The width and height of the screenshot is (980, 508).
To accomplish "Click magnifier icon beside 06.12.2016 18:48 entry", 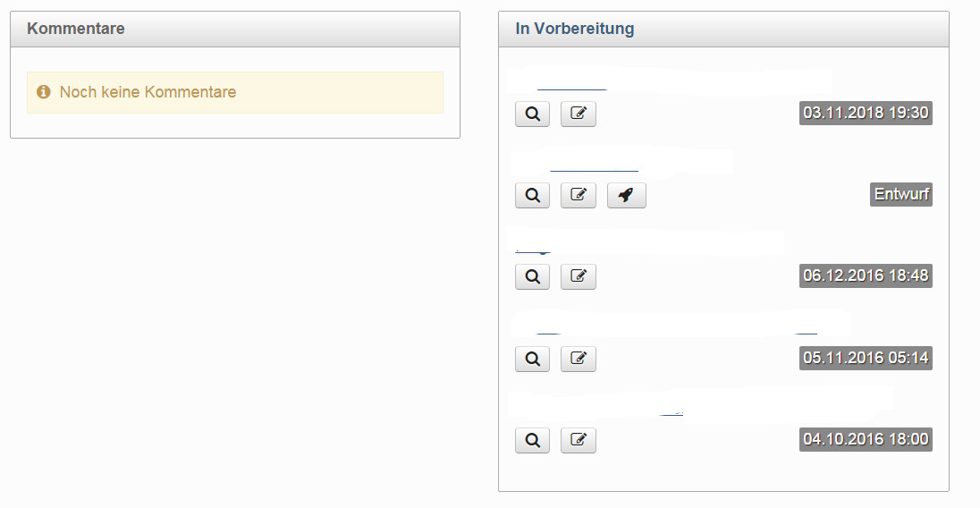I will (x=532, y=277).
